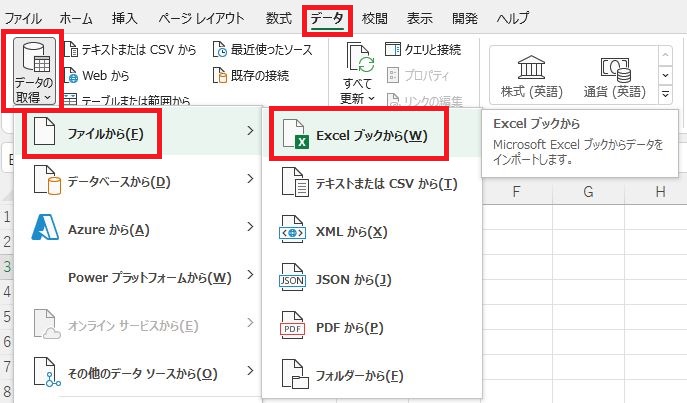Click the フォルダーから folder icon
687x403 pixels.
coord(293,375)
